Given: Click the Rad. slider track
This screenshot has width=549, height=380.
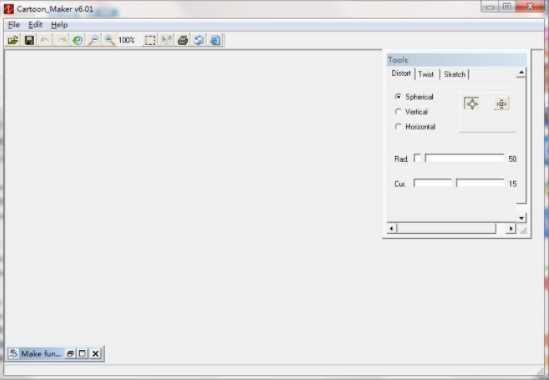Looking at the screenshot, I should (x=465, y=158).
